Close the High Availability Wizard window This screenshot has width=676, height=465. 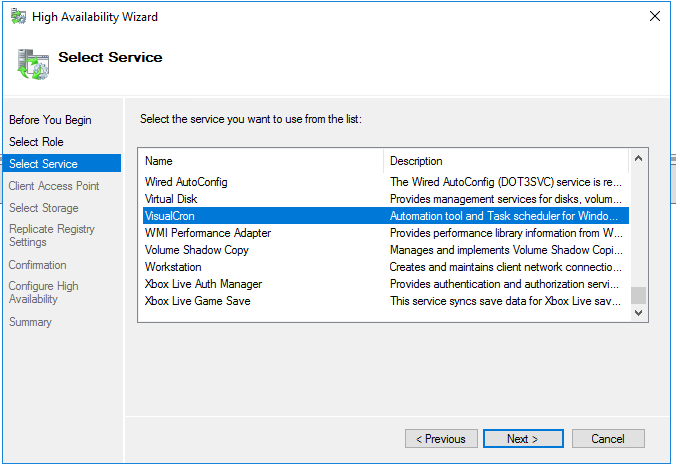pos(654,17)
